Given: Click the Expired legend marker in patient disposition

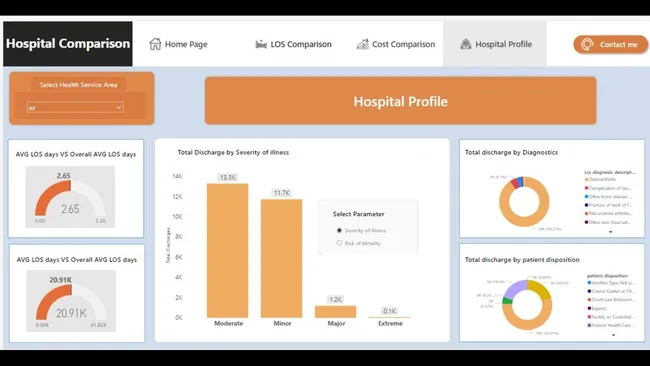Looking at the screenshot, I should [x=589, y=308].
